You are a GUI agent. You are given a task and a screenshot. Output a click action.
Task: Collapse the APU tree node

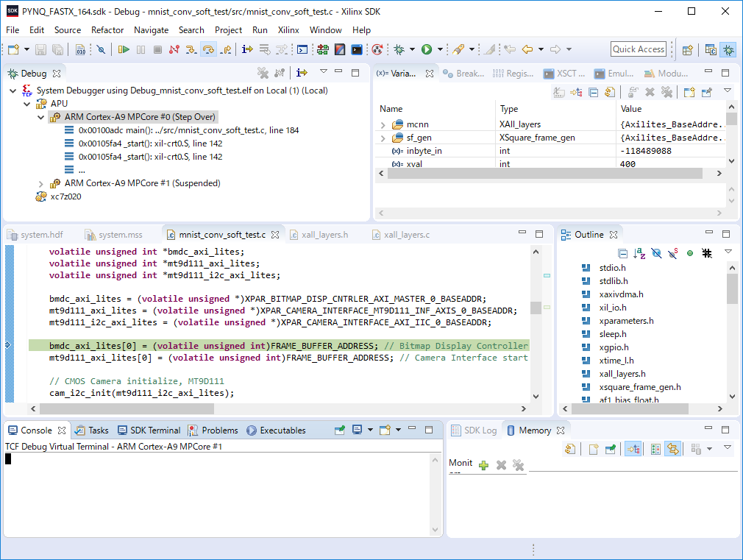point(27,104)
